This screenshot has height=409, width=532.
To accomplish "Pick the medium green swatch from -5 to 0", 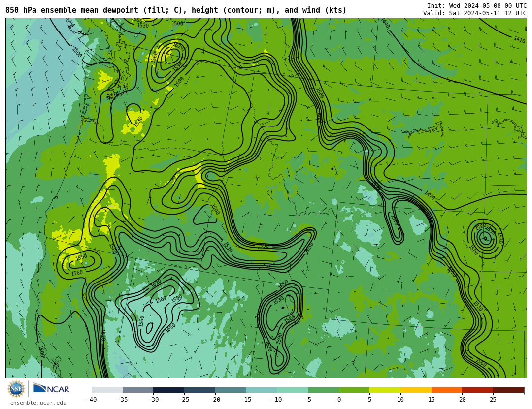I will [323, 390].
